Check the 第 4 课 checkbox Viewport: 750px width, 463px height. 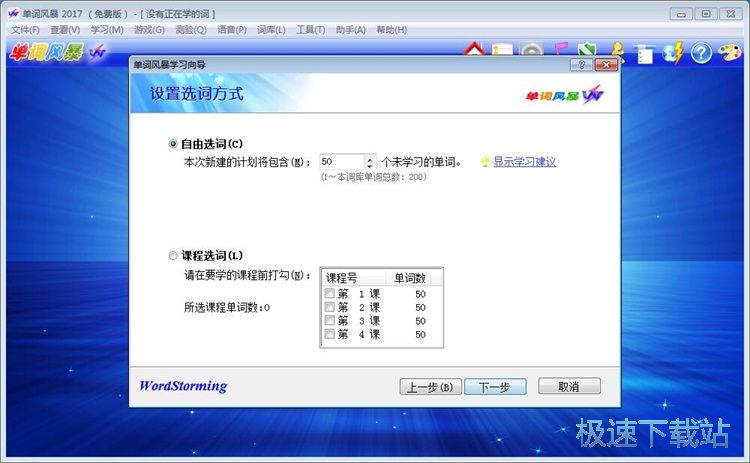[x=330, y=334]
